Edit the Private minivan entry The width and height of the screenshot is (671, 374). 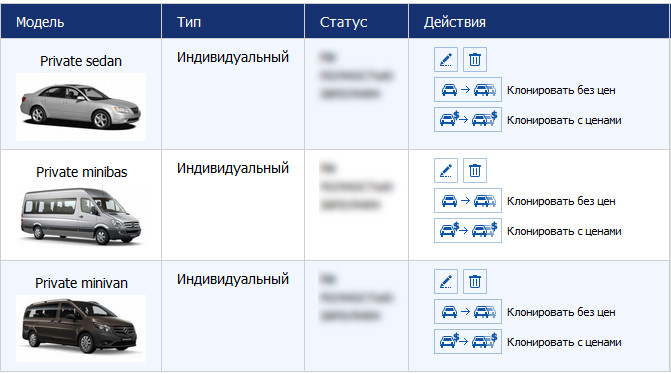pyautogui.click(x=445, y=282)
